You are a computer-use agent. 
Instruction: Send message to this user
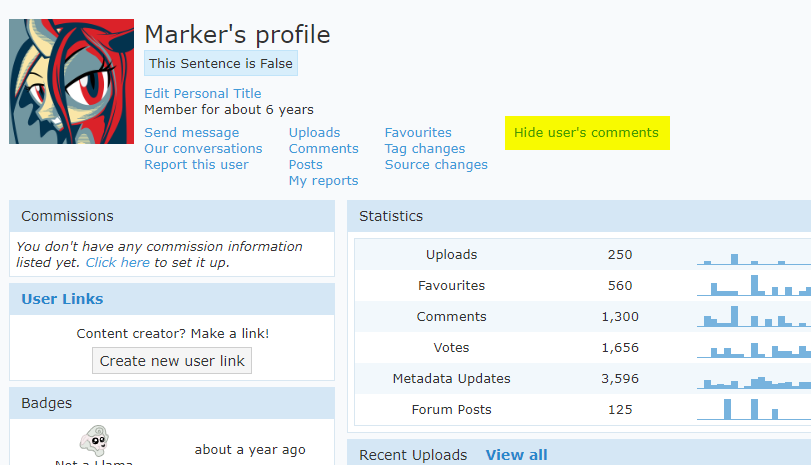(x=191, y=132)
